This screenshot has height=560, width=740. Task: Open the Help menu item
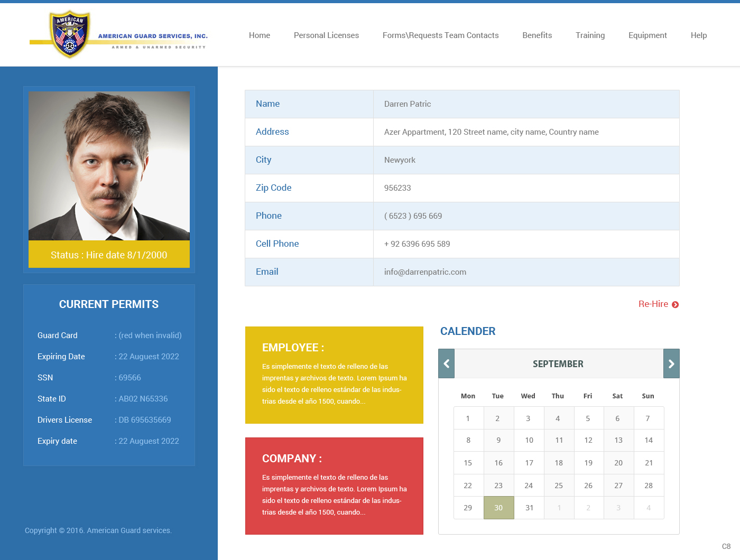[699, 35]
